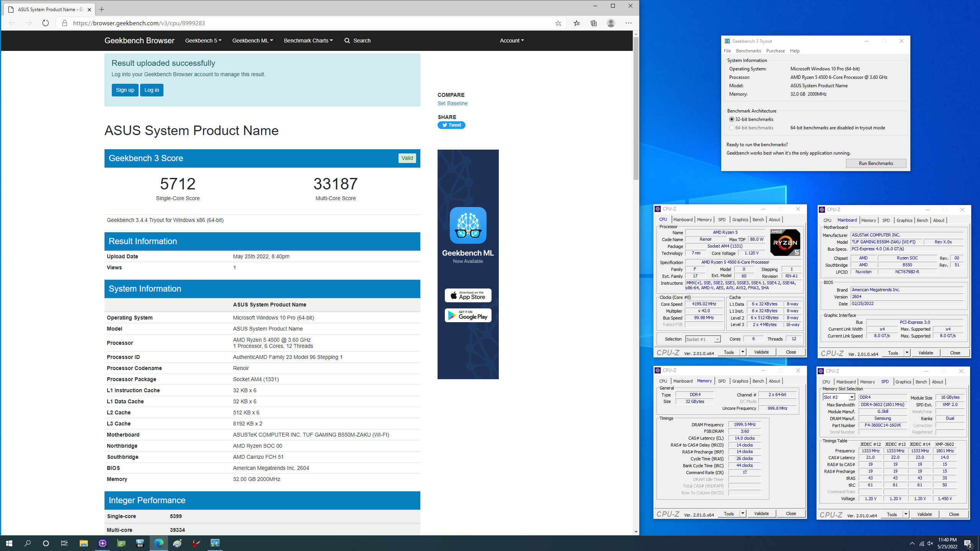Click the Geekbench ML brain logo

(468, 225)
